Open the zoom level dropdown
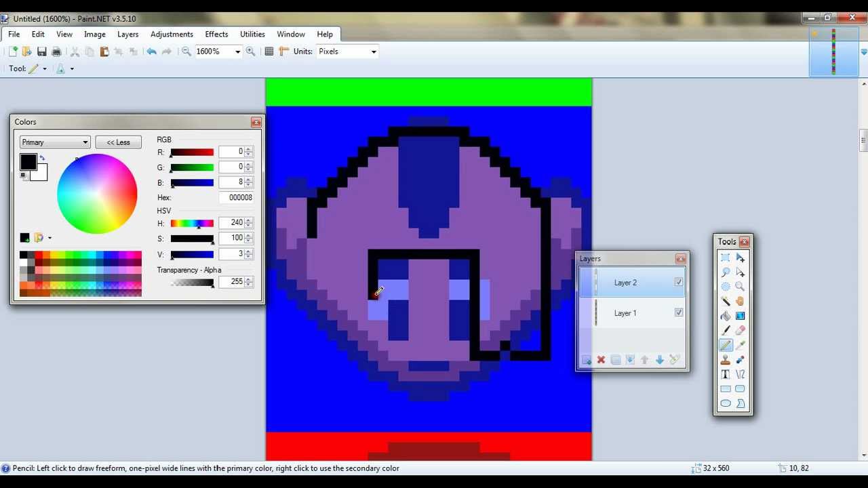 coord(237,52)
